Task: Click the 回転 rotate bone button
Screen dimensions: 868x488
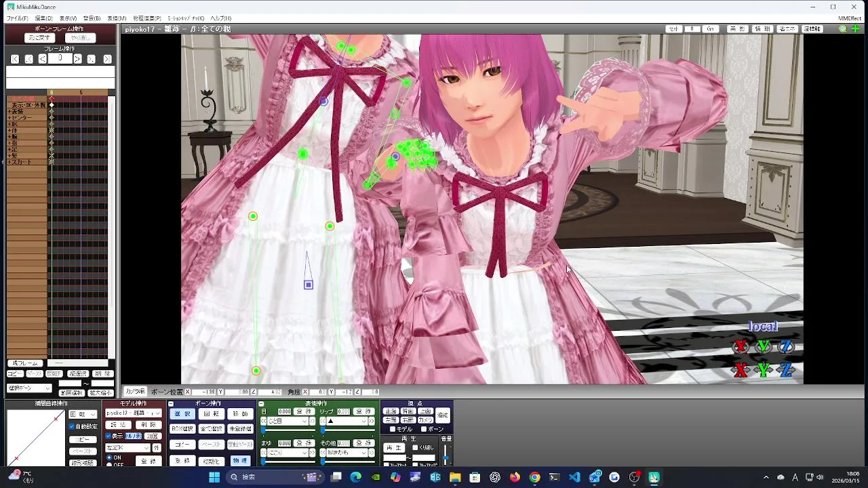Action: click(212, 413)
